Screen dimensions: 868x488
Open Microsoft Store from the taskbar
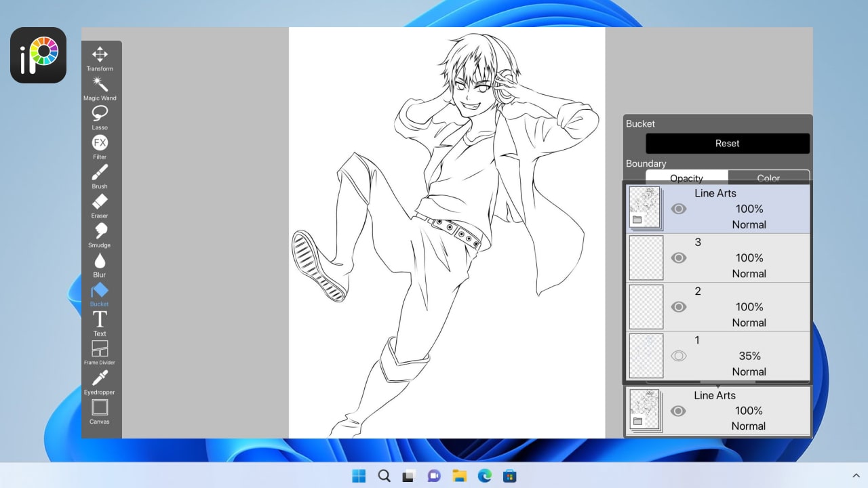coord(509,476)
